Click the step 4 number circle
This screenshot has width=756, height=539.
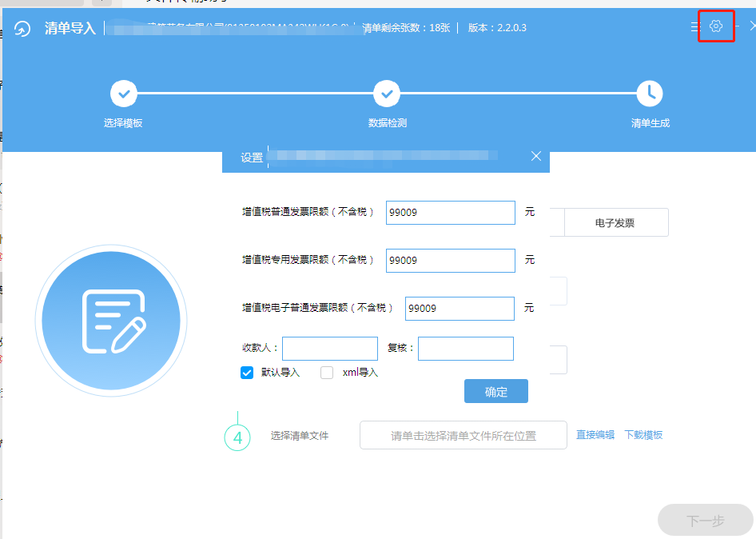tap(237, 437)
